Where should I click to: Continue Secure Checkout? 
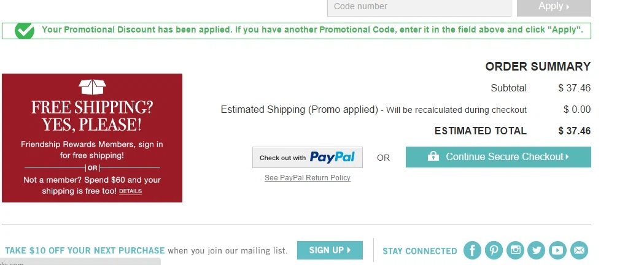(x=499, y=157)
